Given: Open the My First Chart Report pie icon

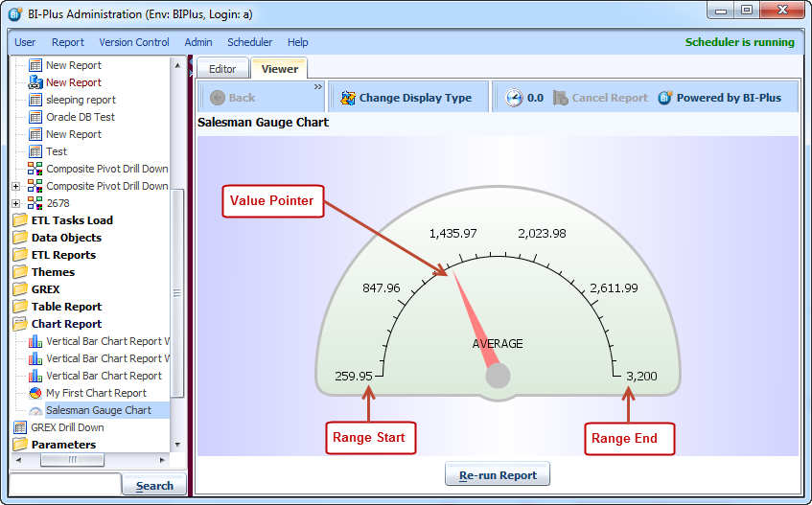Looking at the screenshot, I should pyautogui.click(x=35, y=393).
